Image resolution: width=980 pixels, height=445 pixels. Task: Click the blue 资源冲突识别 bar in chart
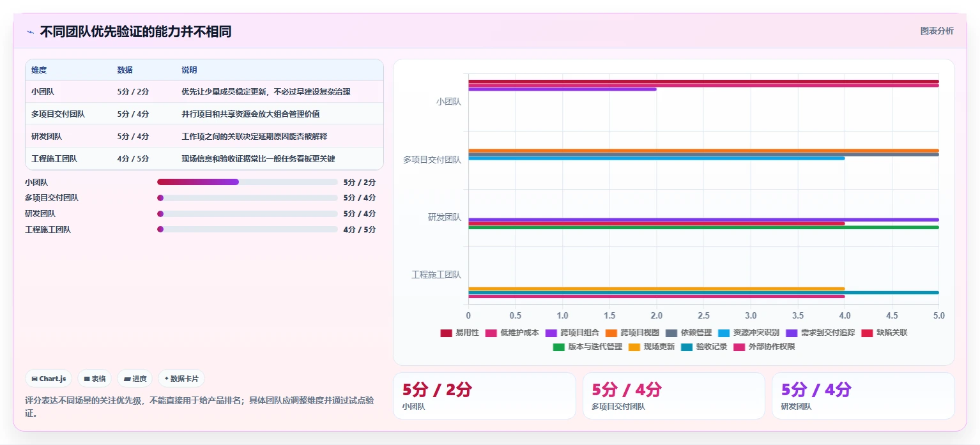[x=657, y=158]
